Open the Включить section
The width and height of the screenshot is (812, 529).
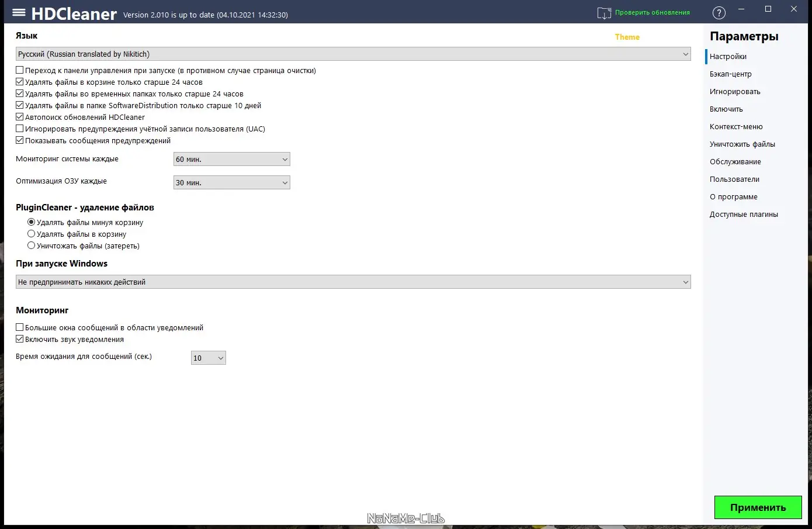click(x=726, y=109)
